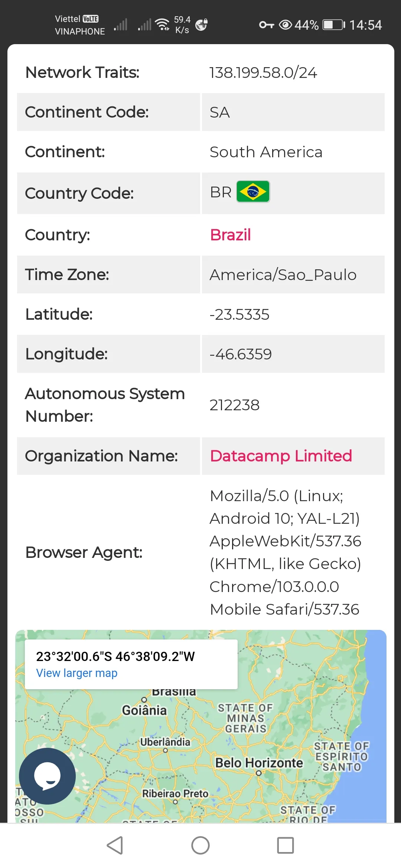
Task: Tap the latitude value -23.5335
Action: point(239,315)
